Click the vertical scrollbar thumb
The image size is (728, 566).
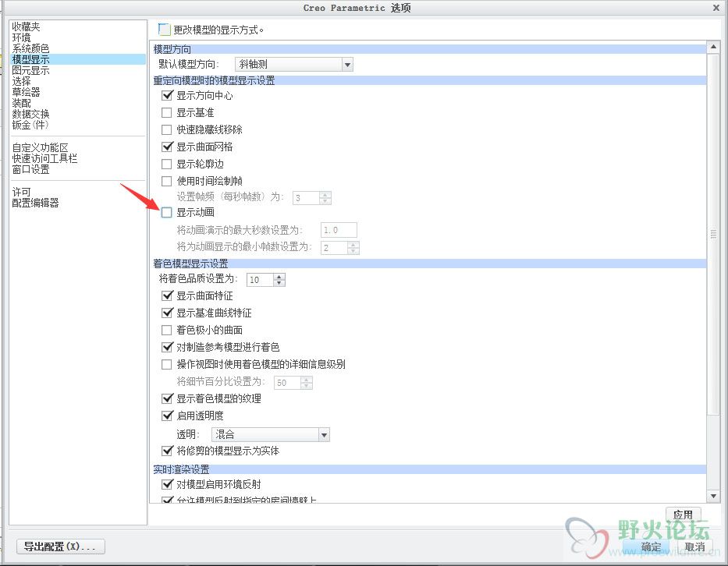(x=713, y=235)
